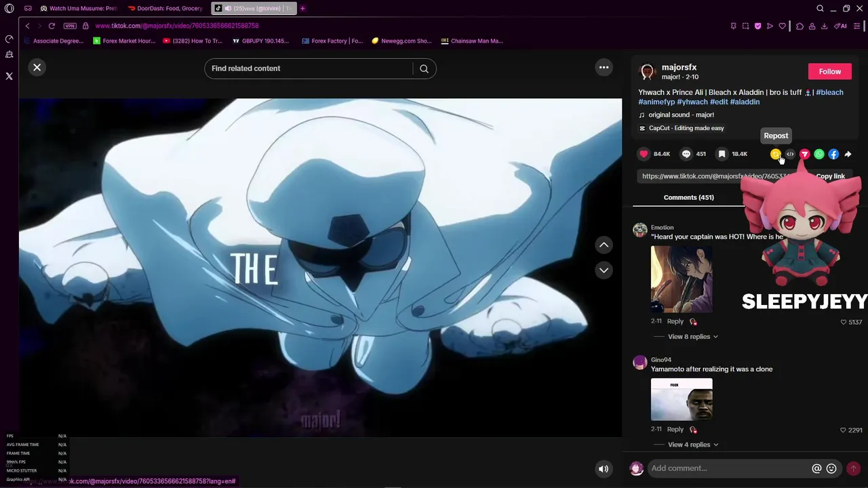Click the Add comment text field
This screenshot has width=868, height=488.
[728, 468]
